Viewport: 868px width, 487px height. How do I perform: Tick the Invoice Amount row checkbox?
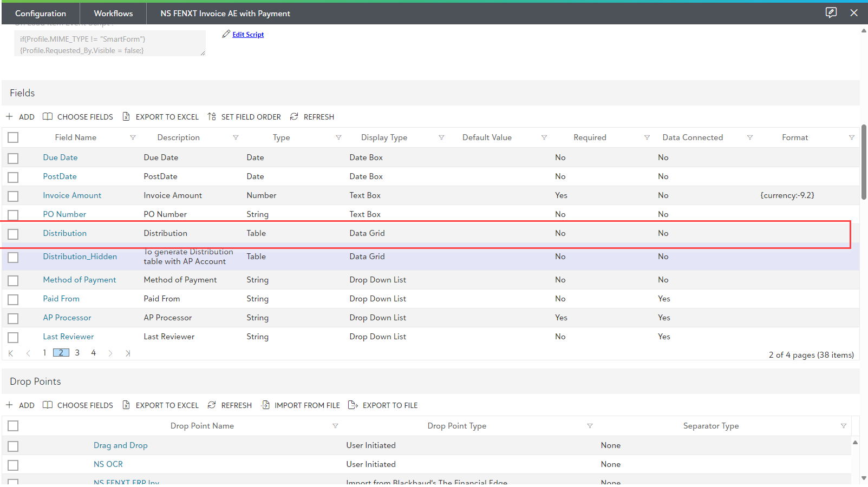click(13, 196)
